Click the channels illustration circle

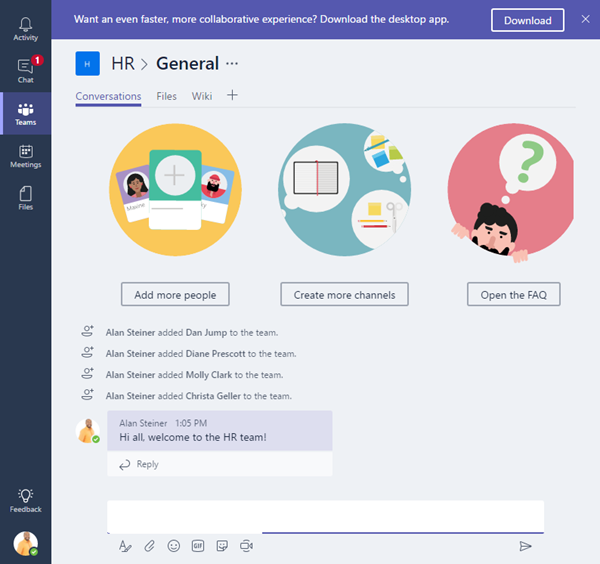coord(344,190)
